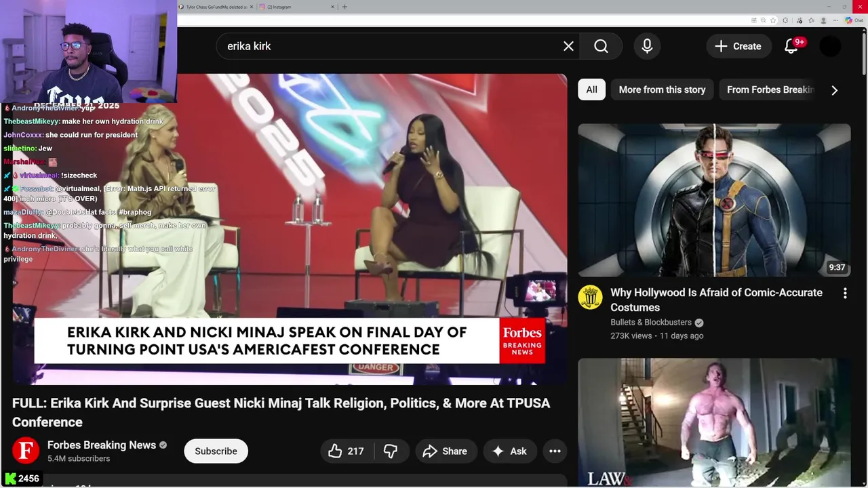Dislike the video with thumbs down
This screenshot has height=488, width=868.
390,451
